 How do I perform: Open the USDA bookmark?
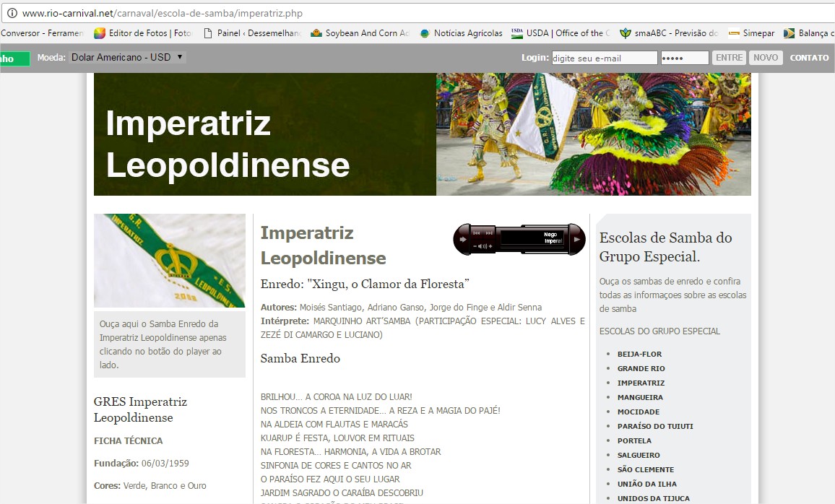click(x=560, y=33)
